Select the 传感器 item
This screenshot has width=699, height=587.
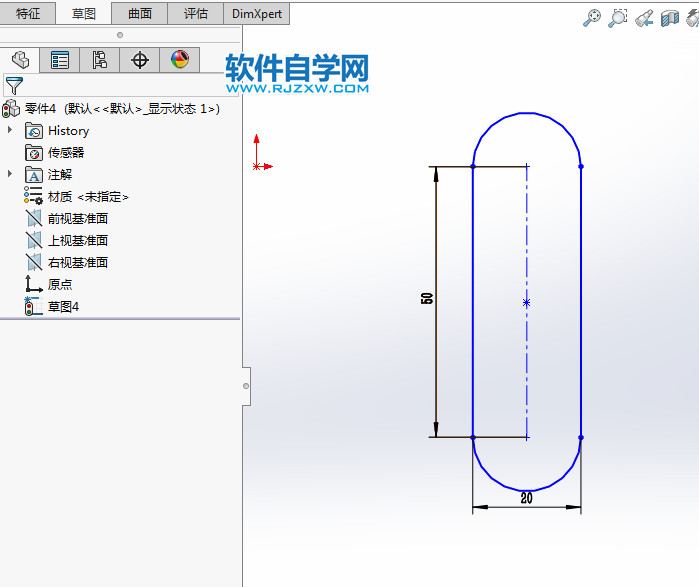tap(66, 152)
